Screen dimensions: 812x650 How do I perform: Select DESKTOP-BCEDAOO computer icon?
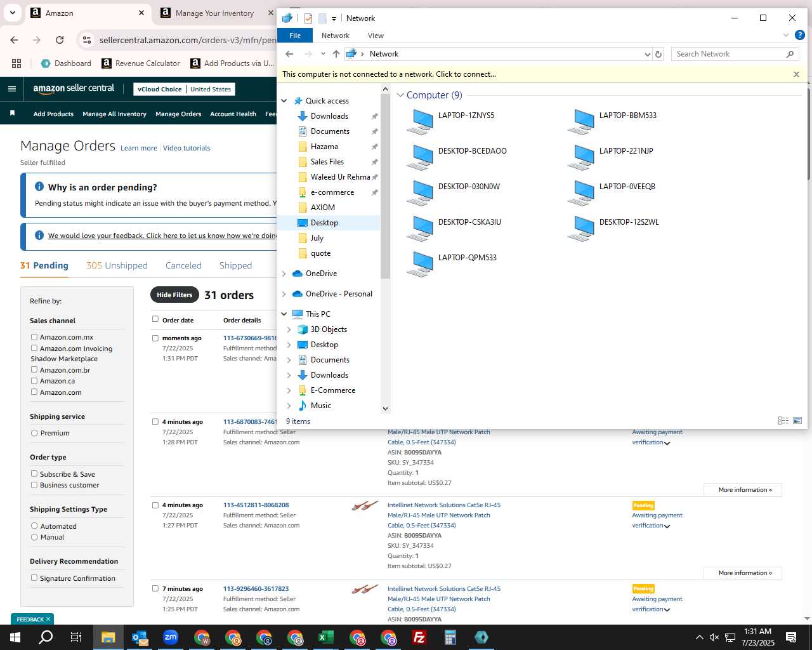coord(420,157)
